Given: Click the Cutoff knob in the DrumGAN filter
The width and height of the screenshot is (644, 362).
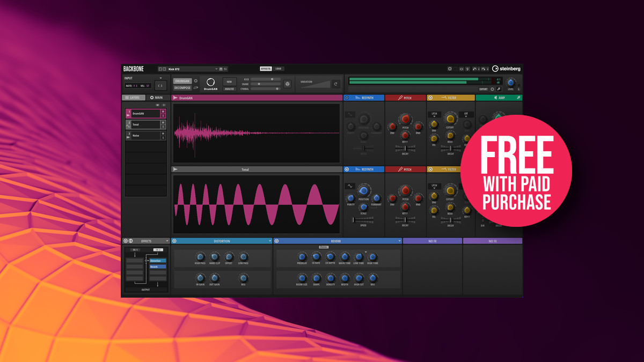Looking at the screenshot, I should 450,119.
